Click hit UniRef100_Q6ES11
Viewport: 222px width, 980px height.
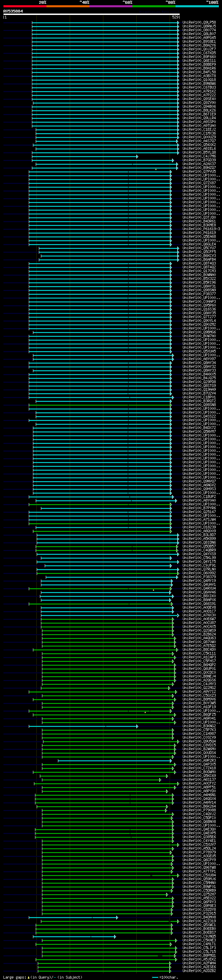click(199, 60)
